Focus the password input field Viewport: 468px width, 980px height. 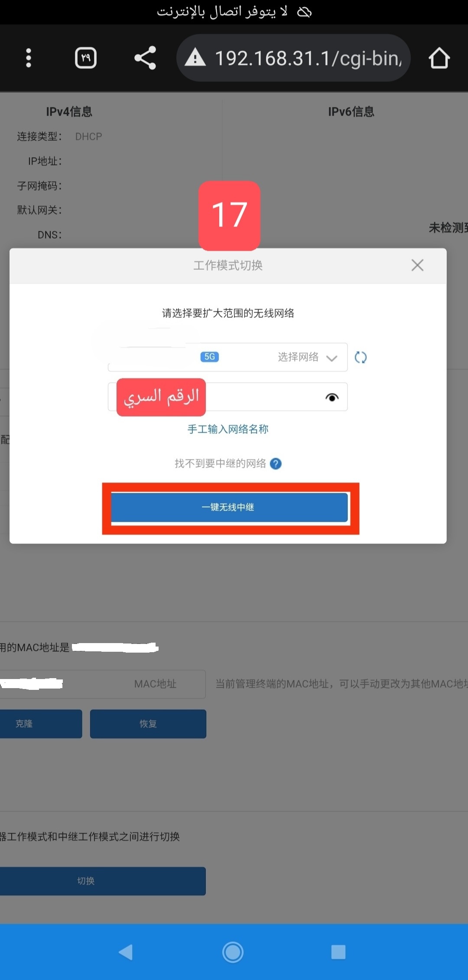pyautogui.click(x=228, y=397)
